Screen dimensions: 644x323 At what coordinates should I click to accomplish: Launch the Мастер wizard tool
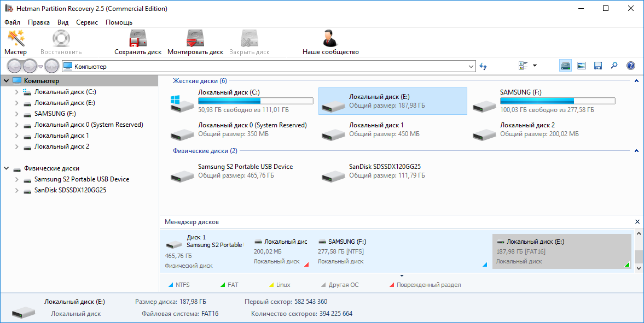15,43
